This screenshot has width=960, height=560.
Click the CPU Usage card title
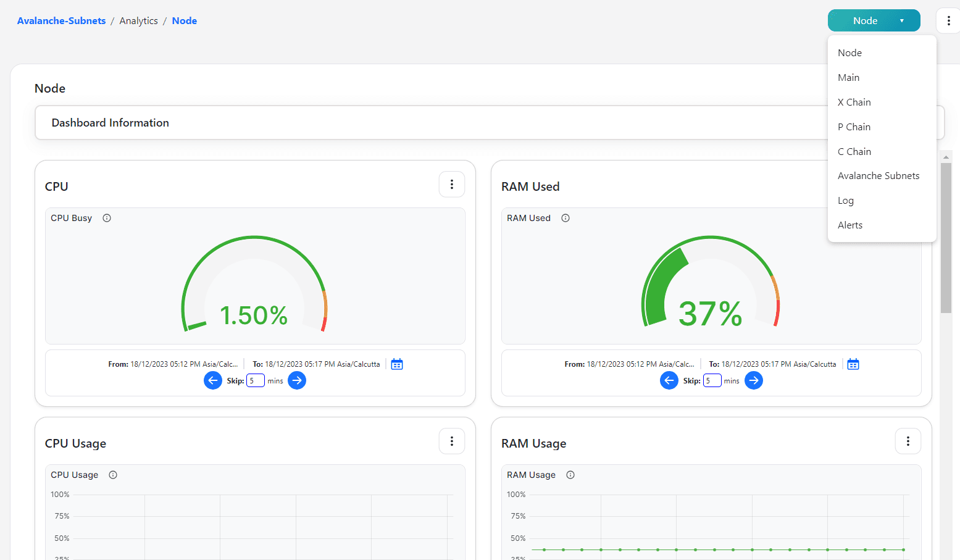point(76,443)
